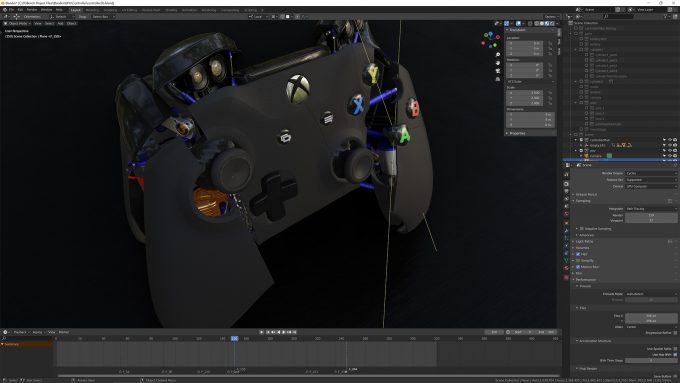Toggle the Save Buffers checkbox
This screenshot has height=383, width=680.
coord(675,376)
